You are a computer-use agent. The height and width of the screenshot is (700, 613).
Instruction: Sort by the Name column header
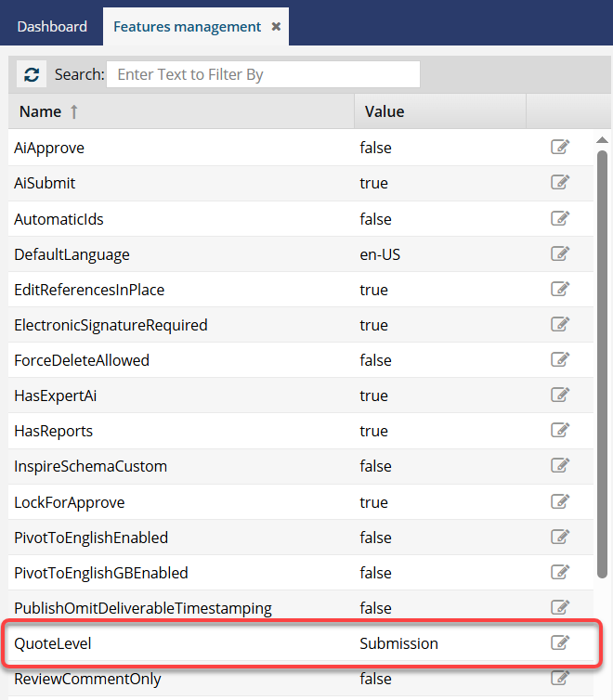(41, 111)
